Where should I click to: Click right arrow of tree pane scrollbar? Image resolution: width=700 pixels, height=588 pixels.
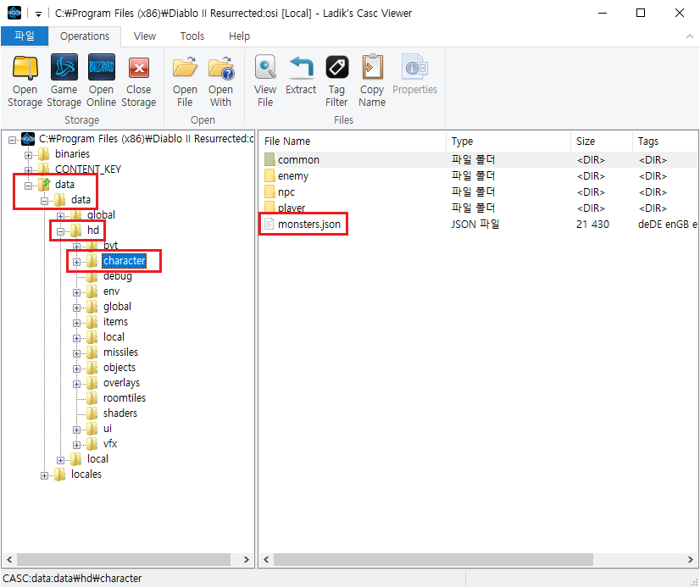pyautogui.click(x=246, y=559)
